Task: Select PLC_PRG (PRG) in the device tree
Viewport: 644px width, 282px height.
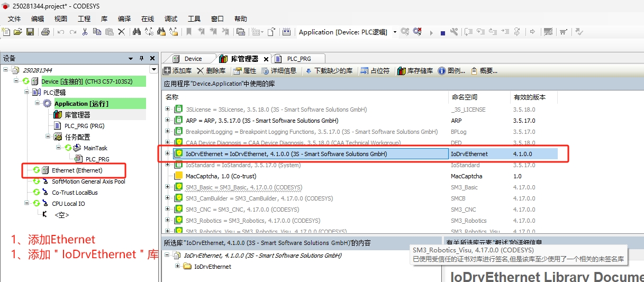Action: [85, 126]
